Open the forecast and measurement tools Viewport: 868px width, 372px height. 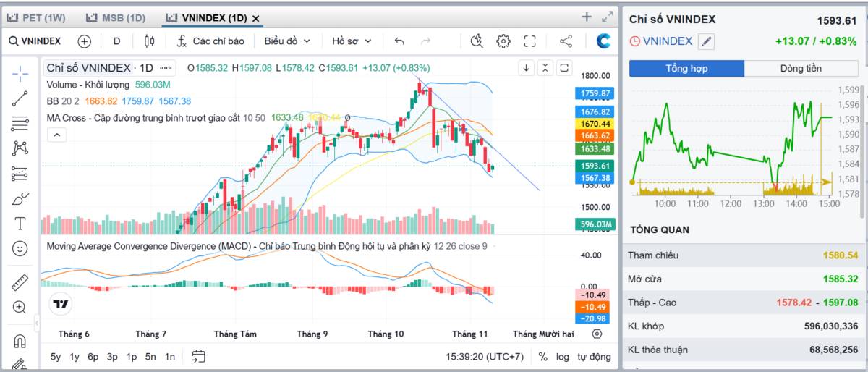[20, 174]
